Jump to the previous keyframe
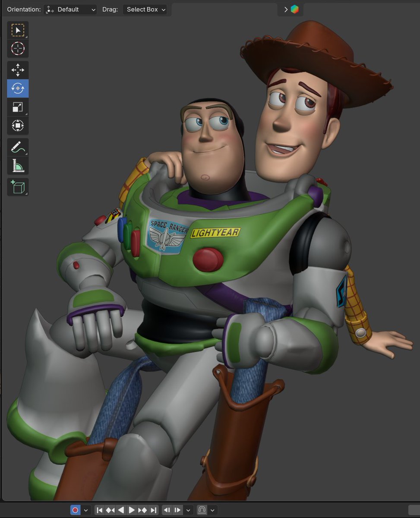 tap(111, 510)
